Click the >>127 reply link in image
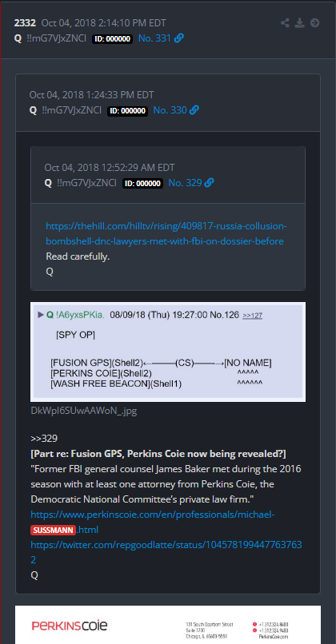Viewport: 336px width, 644px height. [x=253, y=316]
